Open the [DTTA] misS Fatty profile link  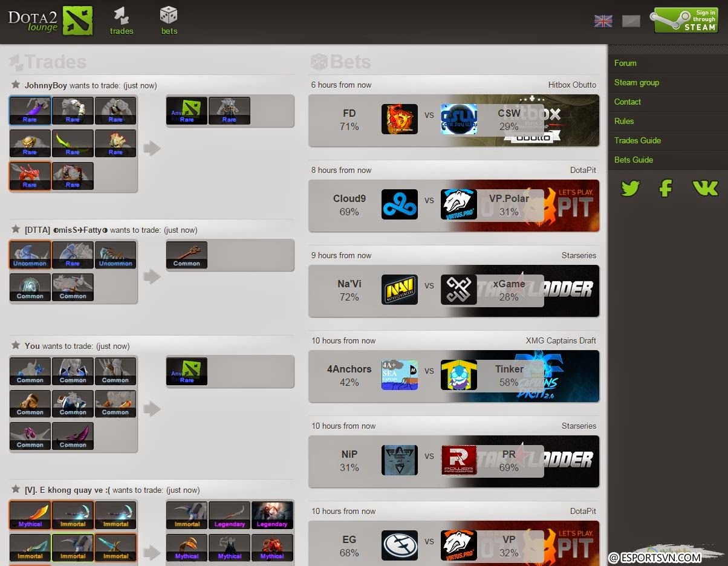coord(66,230)
